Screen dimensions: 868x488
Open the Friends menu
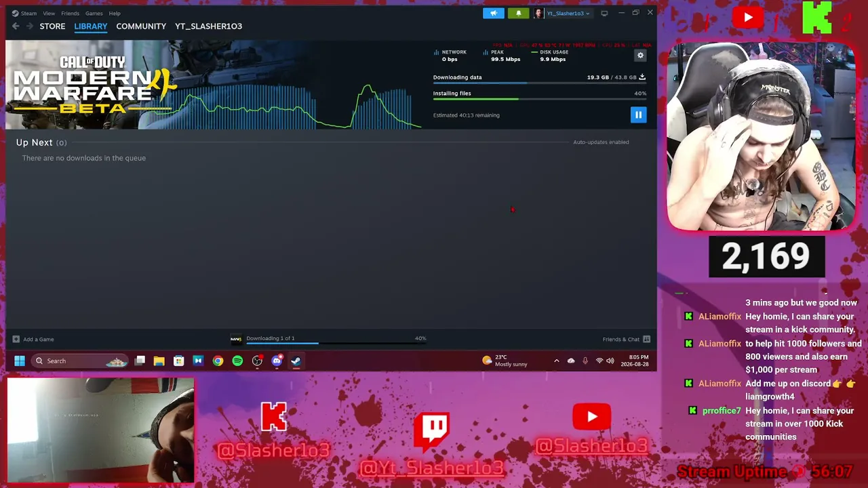[x=70, y=13]
